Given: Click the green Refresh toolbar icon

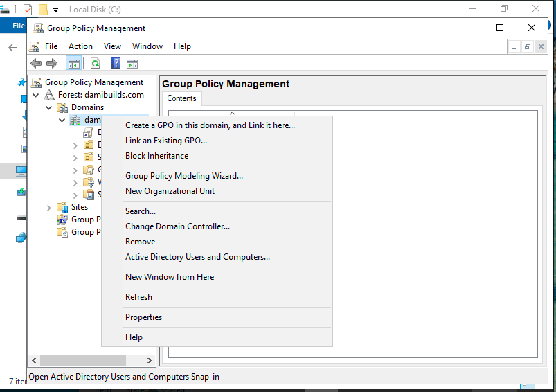Looking at the screenshot, I should pyautogui.click(x=95, y=64).
